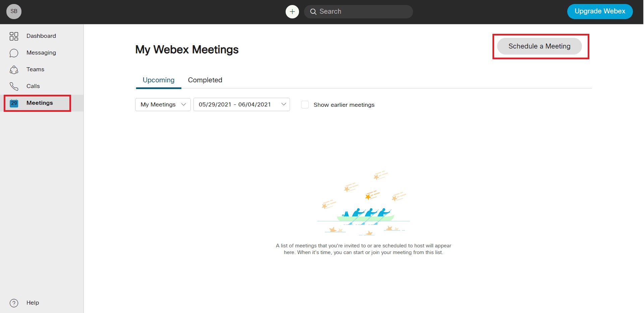
Task: Go to Dashboard in sidebar
Action: [41, 36]
